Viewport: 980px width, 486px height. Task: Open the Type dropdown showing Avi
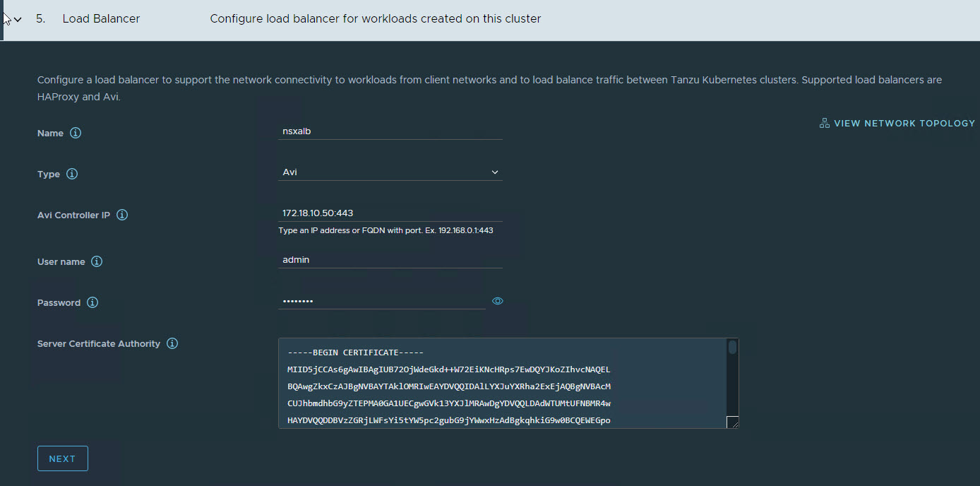[390, 172]
